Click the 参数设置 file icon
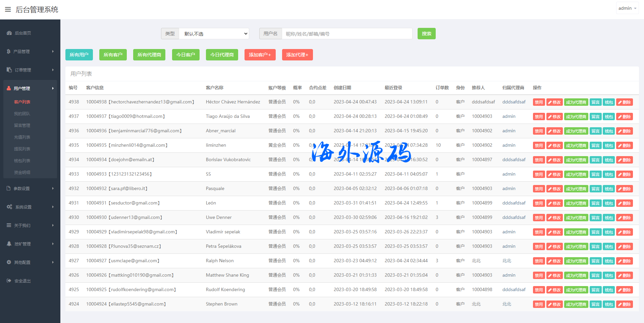Viewport: 644px width, 323px height. tap(9, 188)
